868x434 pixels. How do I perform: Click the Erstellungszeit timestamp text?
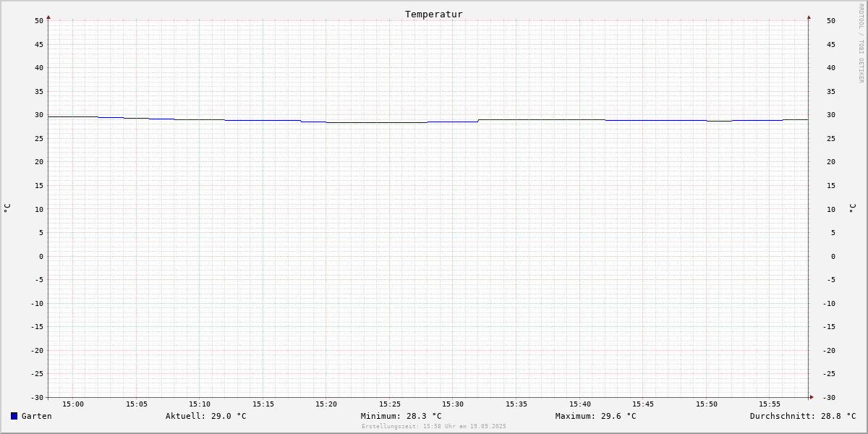[434, 426]
